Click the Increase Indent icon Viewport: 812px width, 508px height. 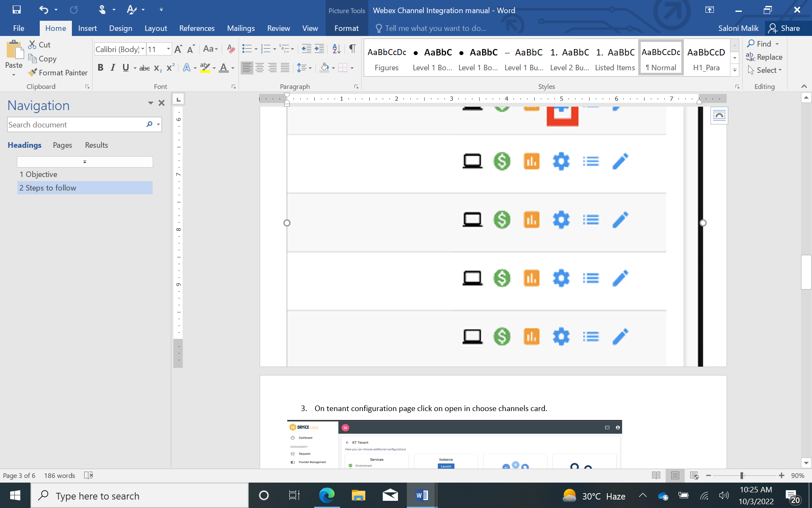[319, 49]
